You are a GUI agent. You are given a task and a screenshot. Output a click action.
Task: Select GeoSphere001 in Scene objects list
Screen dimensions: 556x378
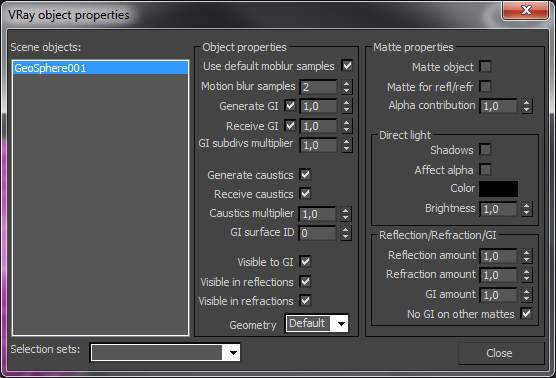100,68
